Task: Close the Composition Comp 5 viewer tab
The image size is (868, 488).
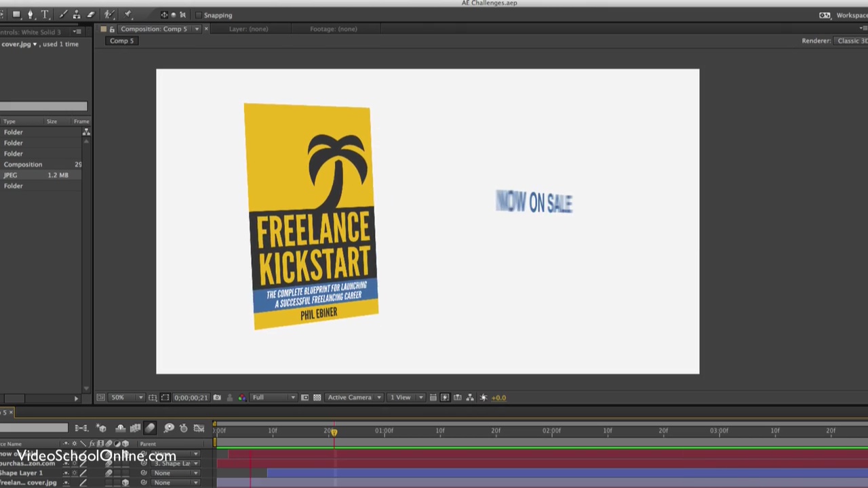Action: pos(206,29)
